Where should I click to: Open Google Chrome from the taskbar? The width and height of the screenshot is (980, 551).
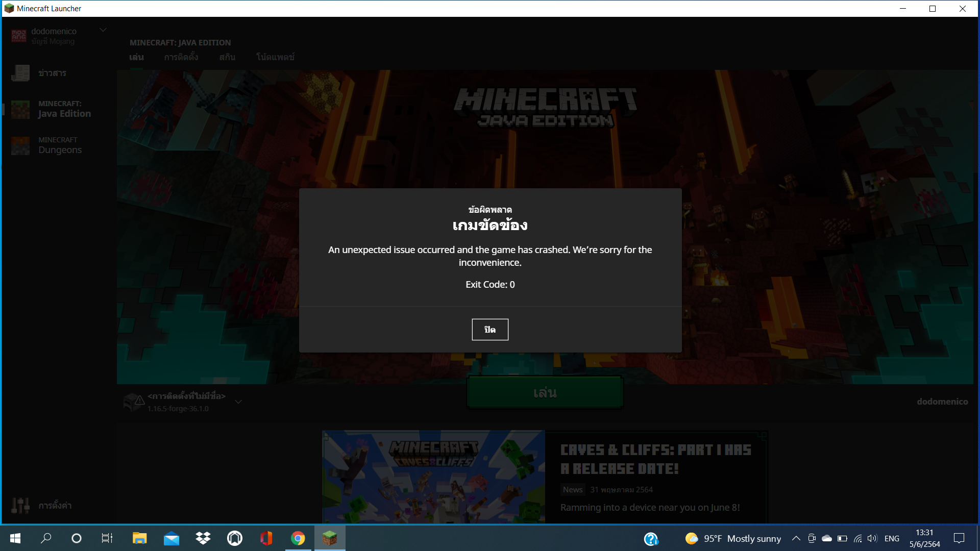298,538
